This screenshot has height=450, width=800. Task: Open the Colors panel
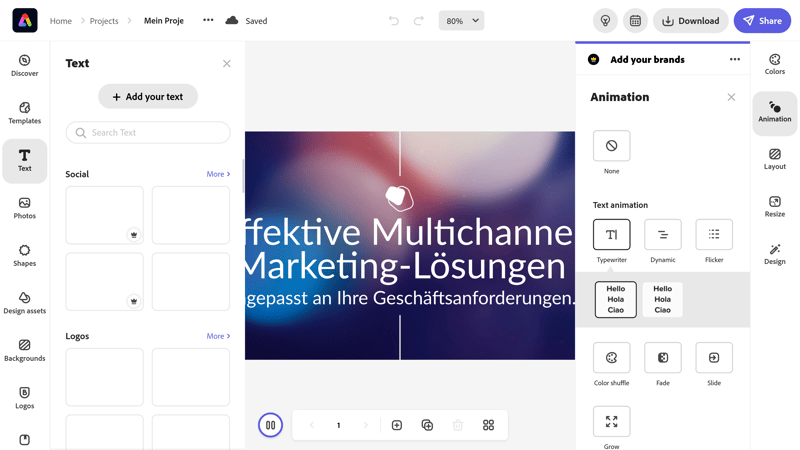tap(774, 64)
